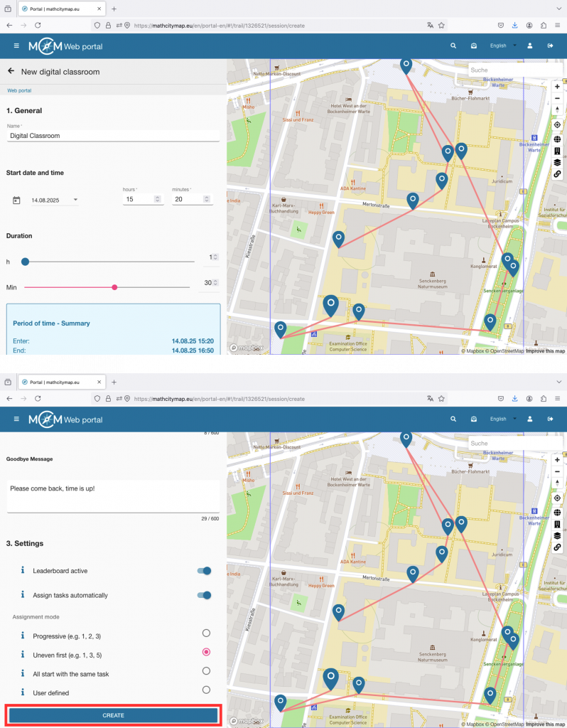This screenshot has height=728, width=567.
Task: Click the info icon next to Progressive mode
Action: (22, 636)
